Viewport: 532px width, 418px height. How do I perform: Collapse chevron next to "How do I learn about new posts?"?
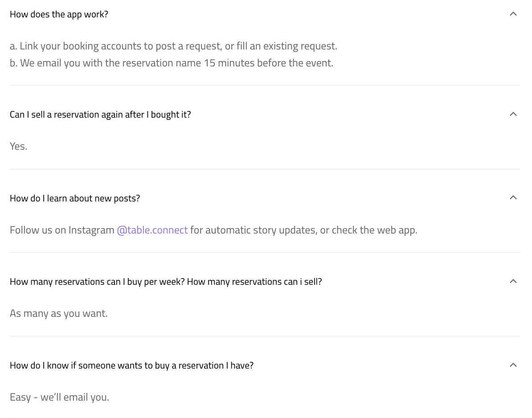[513, 198]
